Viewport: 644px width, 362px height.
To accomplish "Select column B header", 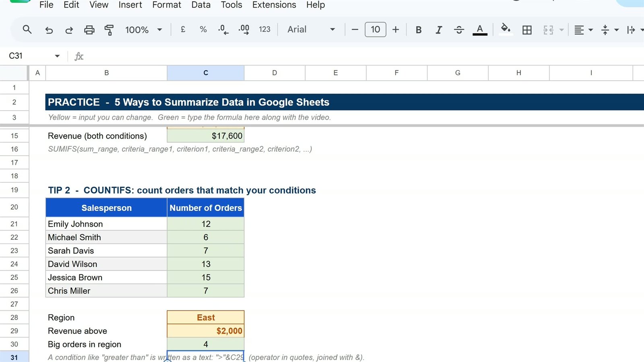I will (x=107, y=73).
